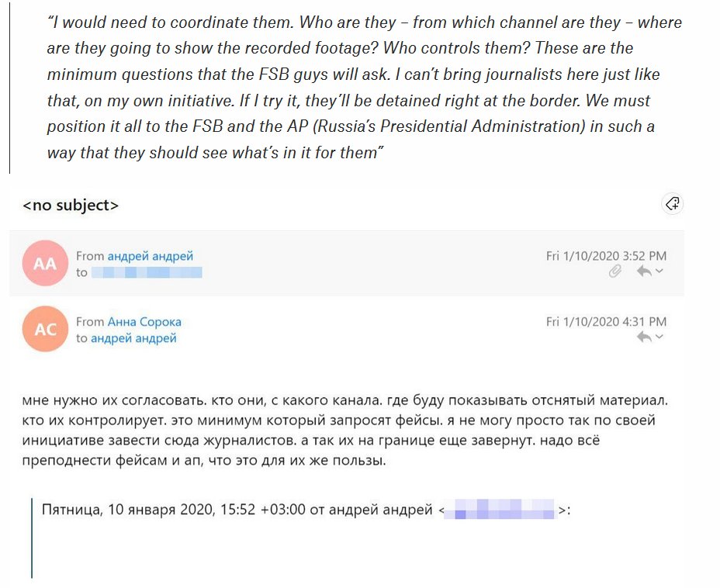Click the pink AA sender avatar
This screenshot has width=720, height=588.
point(45,264)
